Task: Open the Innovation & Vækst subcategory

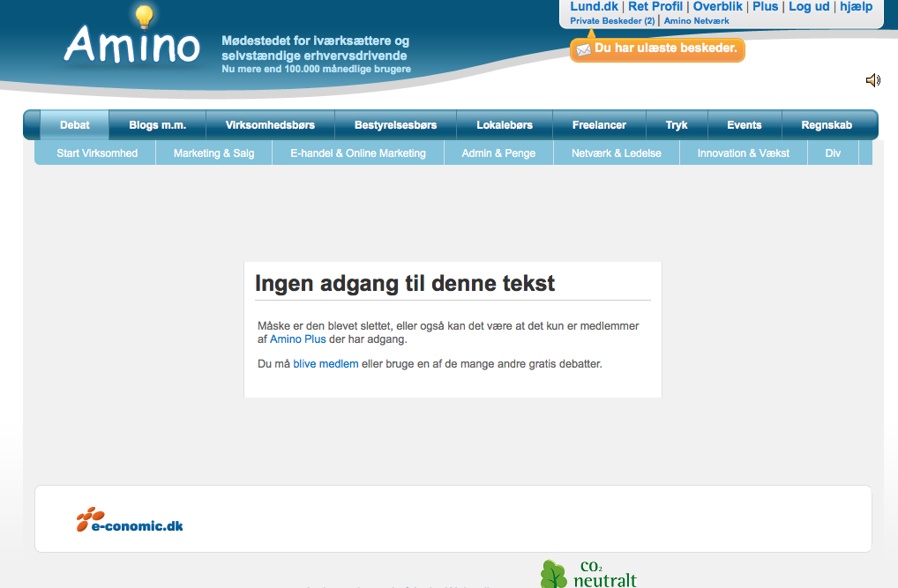Action: (x=743, y=153)
